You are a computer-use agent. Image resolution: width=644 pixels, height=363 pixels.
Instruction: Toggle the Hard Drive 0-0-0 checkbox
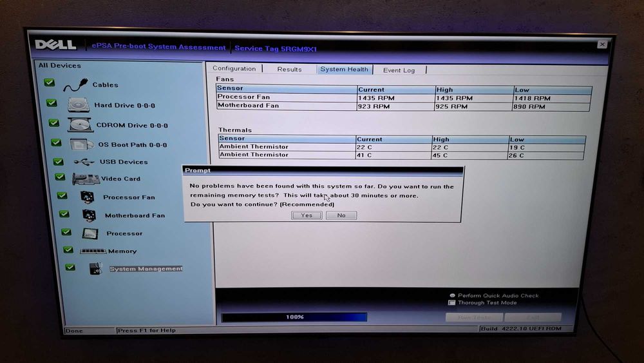pyautogui.click(x=52, y=103)
